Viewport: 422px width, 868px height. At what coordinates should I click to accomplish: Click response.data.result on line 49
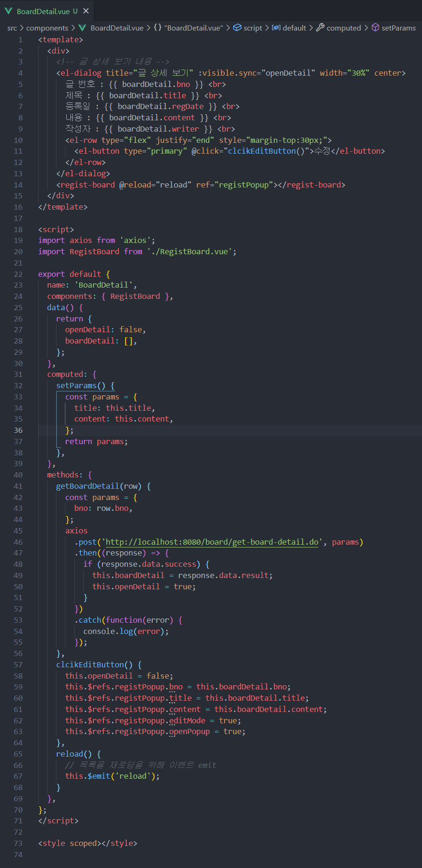coord(223,576)
